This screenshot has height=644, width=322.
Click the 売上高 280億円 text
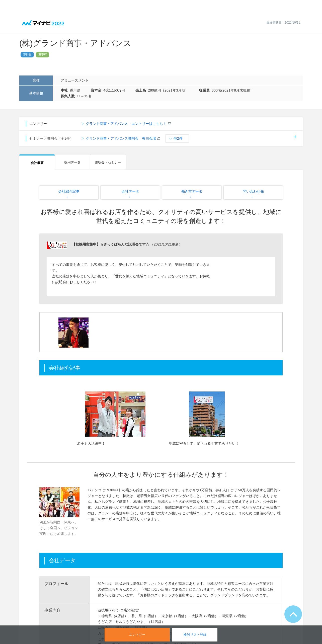[x=162, y=90]
